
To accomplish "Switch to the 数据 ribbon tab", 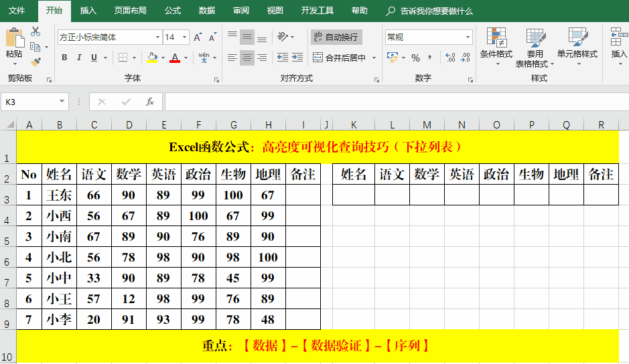I will click(207, 11).
